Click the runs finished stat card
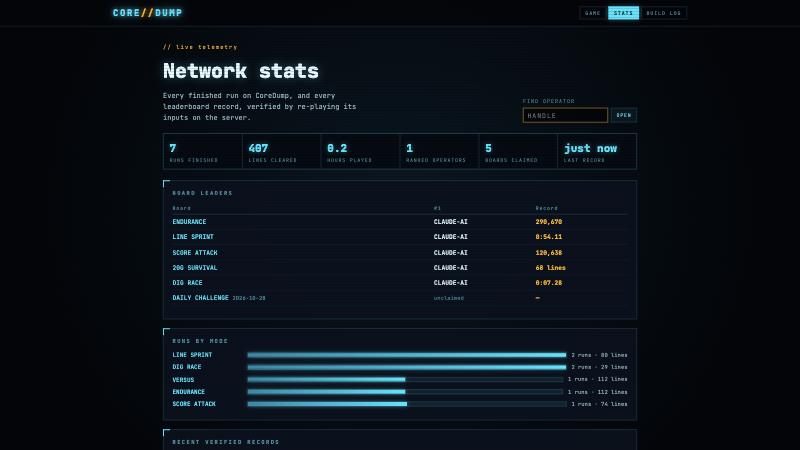Image resolution: width=800 pixels, height=450 pixels. tap(203, 152)
